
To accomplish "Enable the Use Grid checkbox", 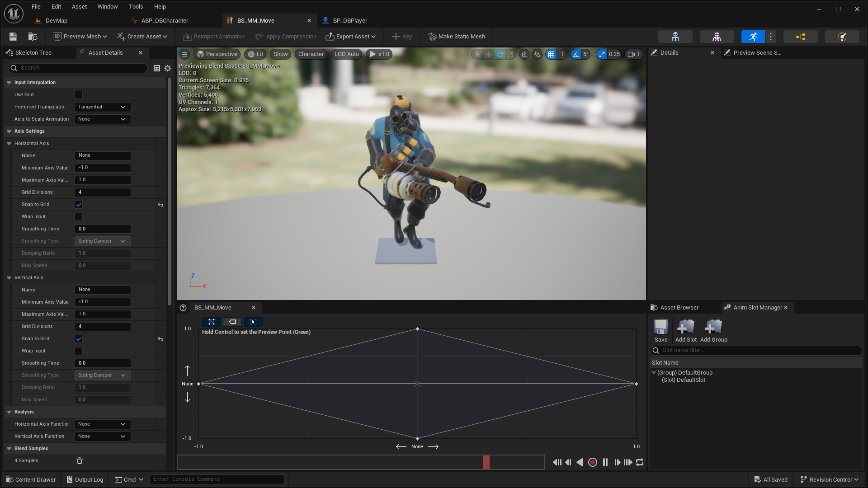I will coord(79,95).
